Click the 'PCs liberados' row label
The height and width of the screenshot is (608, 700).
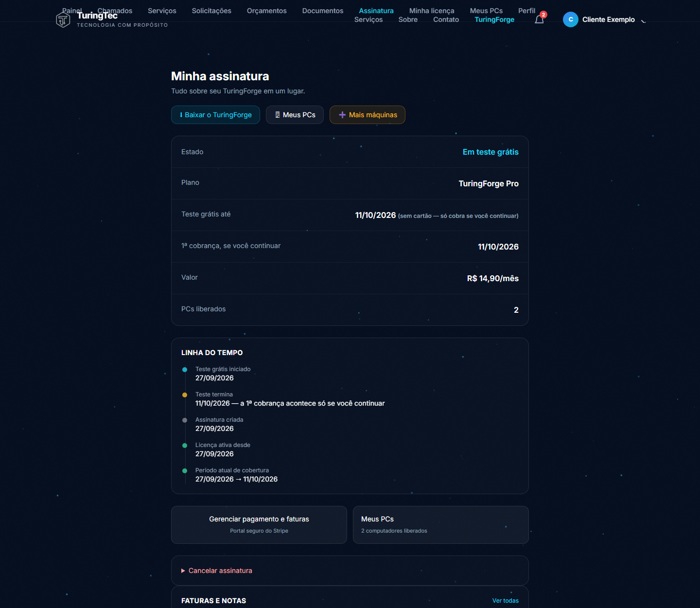(203, 309)
